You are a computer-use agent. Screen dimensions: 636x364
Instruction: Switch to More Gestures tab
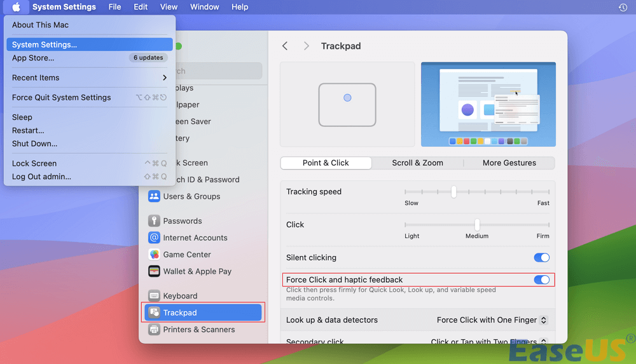(509, 163)
